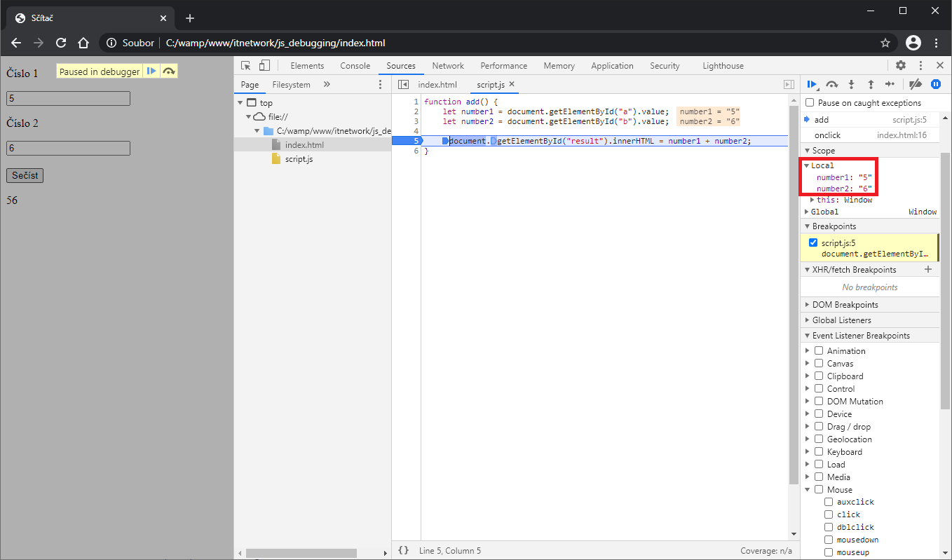Click the Deactivate breakpoints icon
Screen dimensions: 952x560
(915, 84)
